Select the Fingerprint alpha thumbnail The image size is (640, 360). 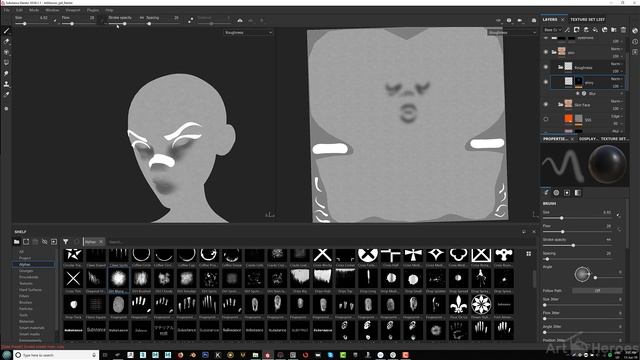pyautogui.click(x=118, y=304)
